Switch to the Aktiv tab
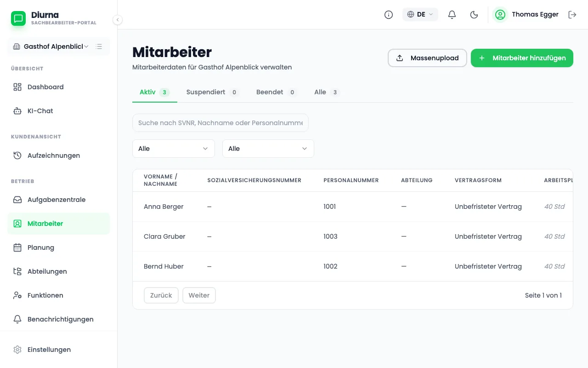 tap(155, 92)
